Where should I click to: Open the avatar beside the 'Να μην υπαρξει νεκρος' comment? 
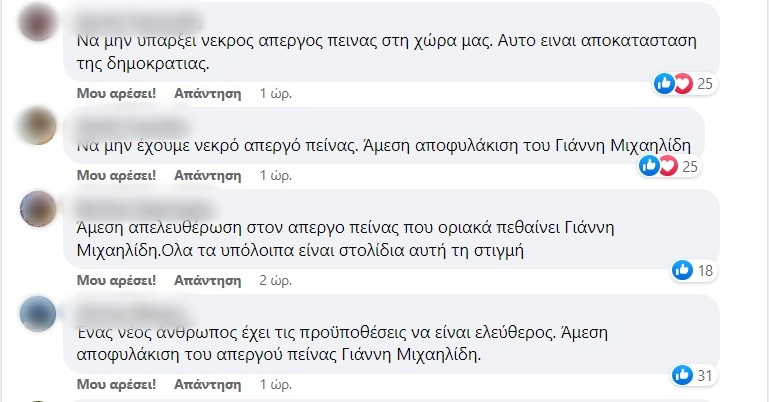point(40,20)
